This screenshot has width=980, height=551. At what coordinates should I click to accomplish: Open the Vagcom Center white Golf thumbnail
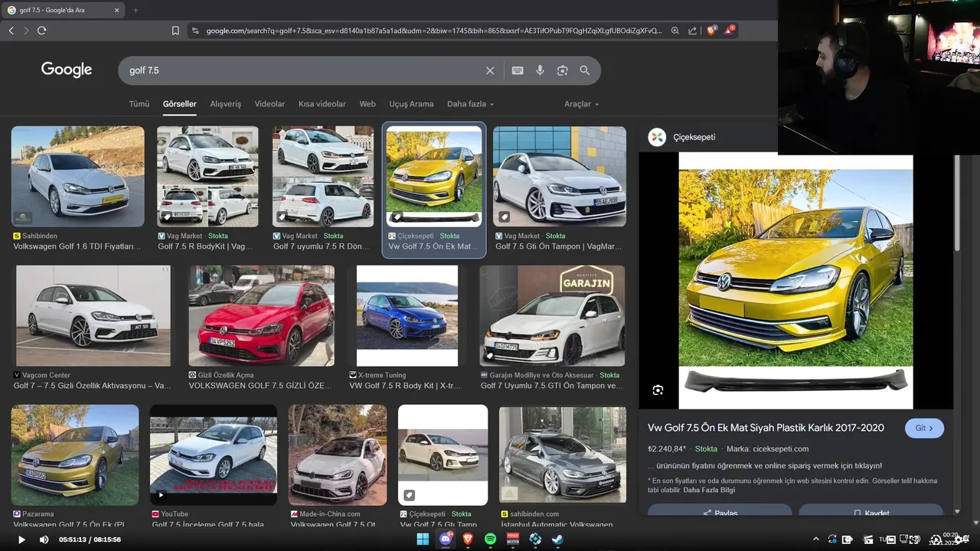tap(93, 316)
